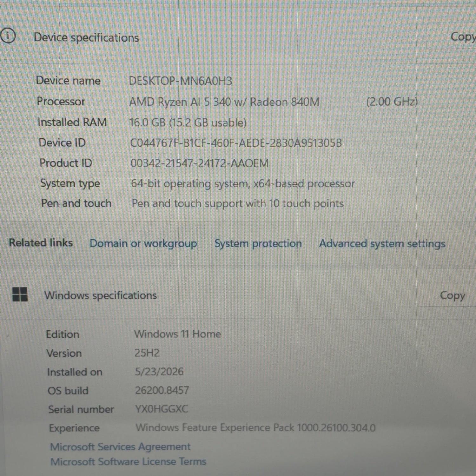The width and height of the screenshot is (476, 476).
Task: Click the System type label
Action: tap(70, 183)
